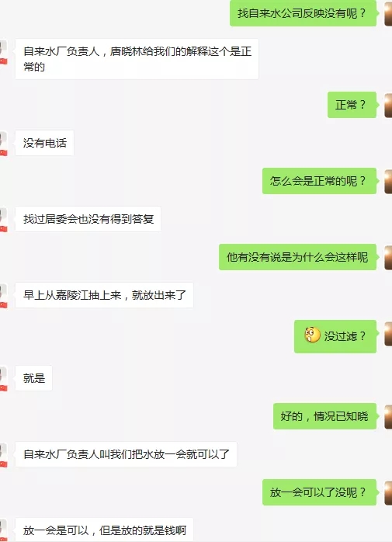
Task: Open contact avatar beside 没有电话 message
Action: tap(3, 143)
